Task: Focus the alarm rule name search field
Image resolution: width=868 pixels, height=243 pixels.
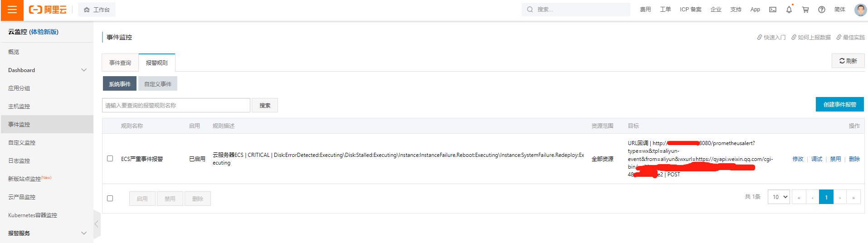Action: [176, 105]
